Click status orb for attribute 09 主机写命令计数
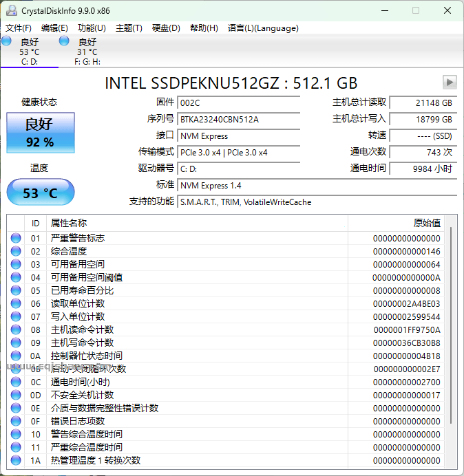The height and width of the screenshot is (476, 464). [x=16, y=343]
